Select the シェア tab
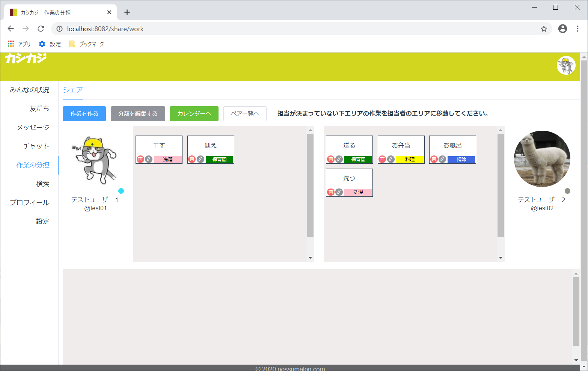 tap(73, 90)
